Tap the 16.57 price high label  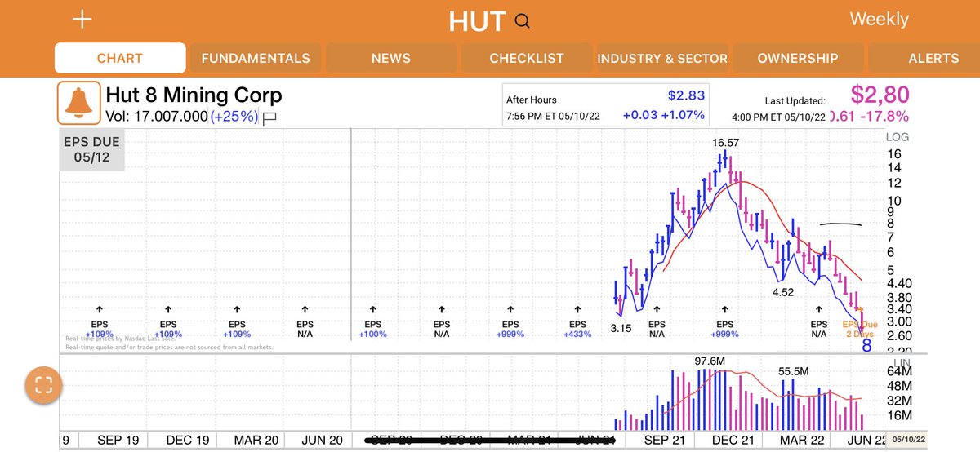click(726, 143)
